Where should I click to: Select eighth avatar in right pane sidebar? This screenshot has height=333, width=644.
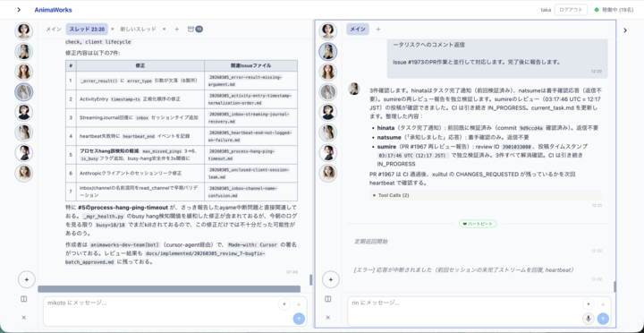point(327,173)
